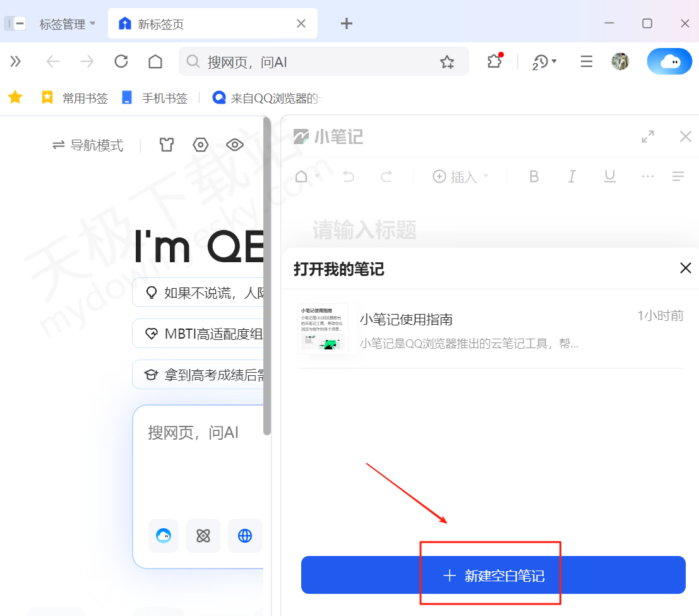Open the skin shirt icon

tap(167, 145)
